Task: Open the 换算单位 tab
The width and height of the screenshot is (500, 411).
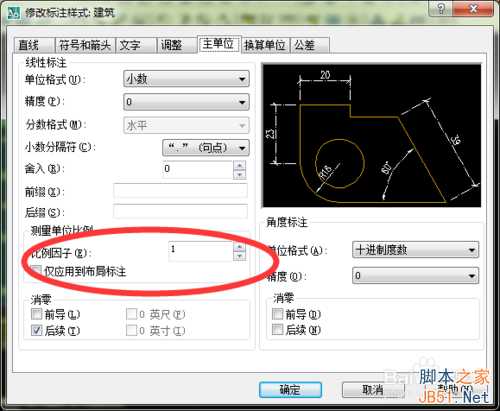Action: pos(265,45)
